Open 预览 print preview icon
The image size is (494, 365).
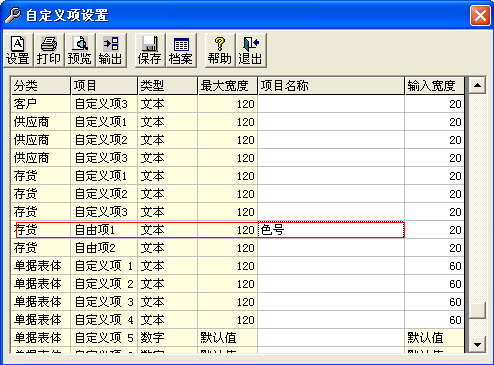coord(79,50)
